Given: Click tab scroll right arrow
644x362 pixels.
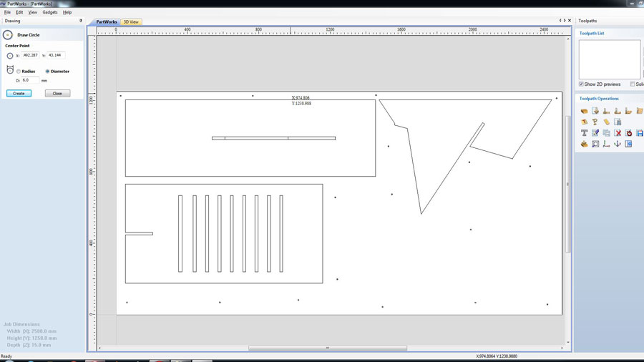Looking at the screenshot, I should click(x=565, y=21).
